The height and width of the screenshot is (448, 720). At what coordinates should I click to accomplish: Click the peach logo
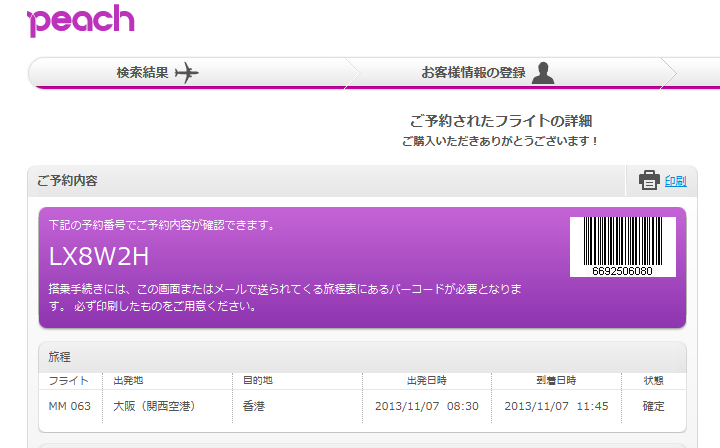(81, 20)
